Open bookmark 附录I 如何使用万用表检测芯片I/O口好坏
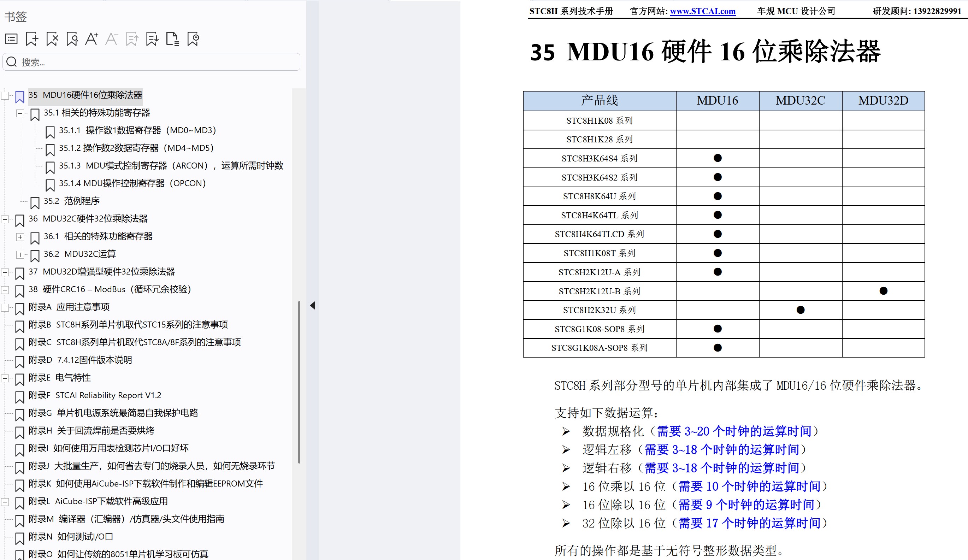The height and width of the screenshot is (560, 968). (x=109, y=448)
